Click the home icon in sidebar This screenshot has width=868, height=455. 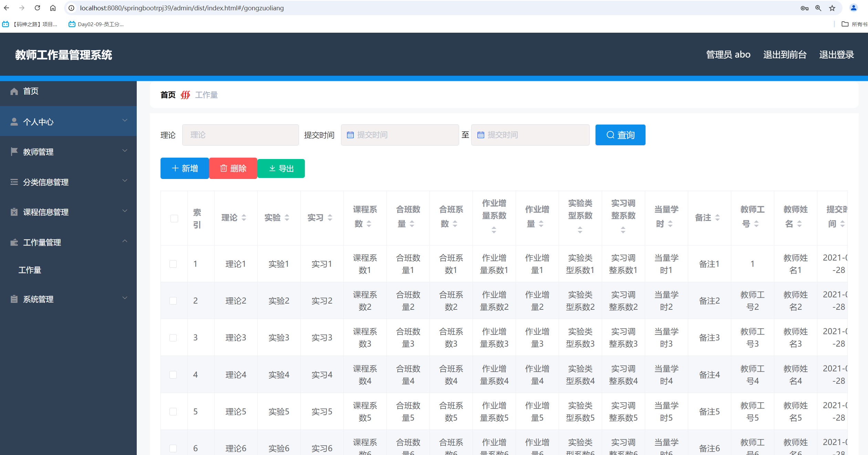point(14,91)
